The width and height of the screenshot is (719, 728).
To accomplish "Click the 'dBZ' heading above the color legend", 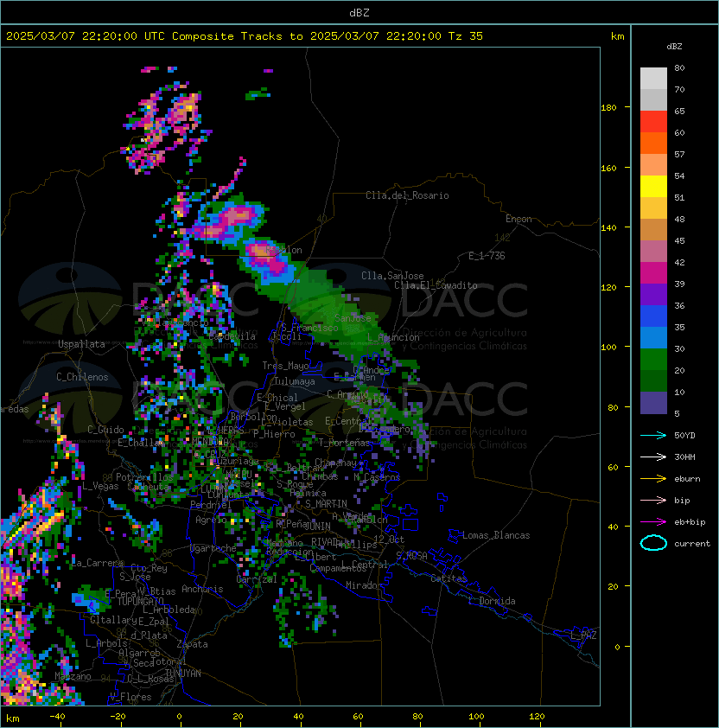I will pos(674,47).
